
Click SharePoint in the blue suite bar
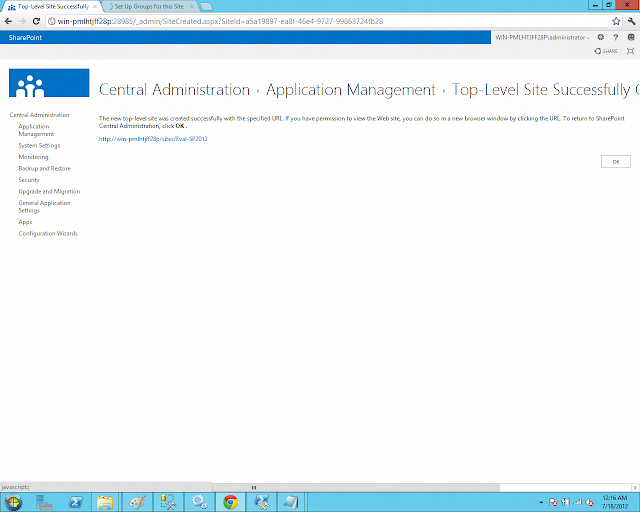coord(25,37)
